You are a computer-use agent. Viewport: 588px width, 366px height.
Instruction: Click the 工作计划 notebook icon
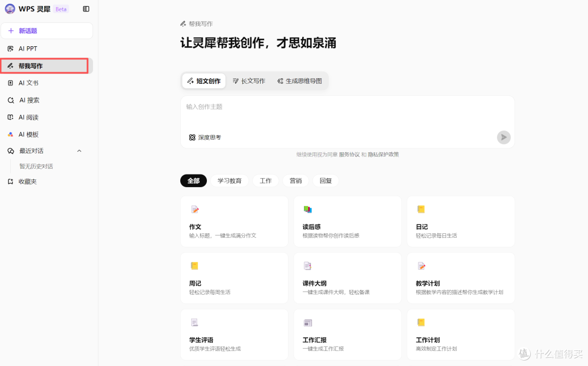421,322
